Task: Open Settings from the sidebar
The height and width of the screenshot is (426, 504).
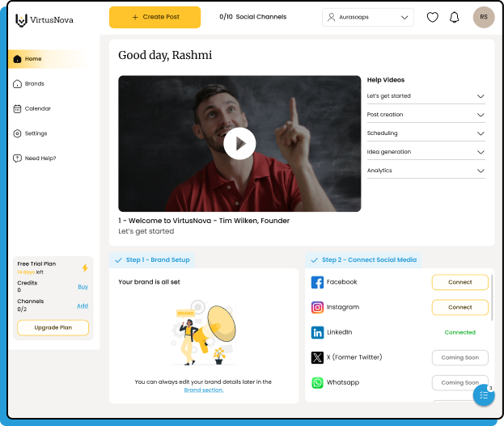Action: pos(36,133)
